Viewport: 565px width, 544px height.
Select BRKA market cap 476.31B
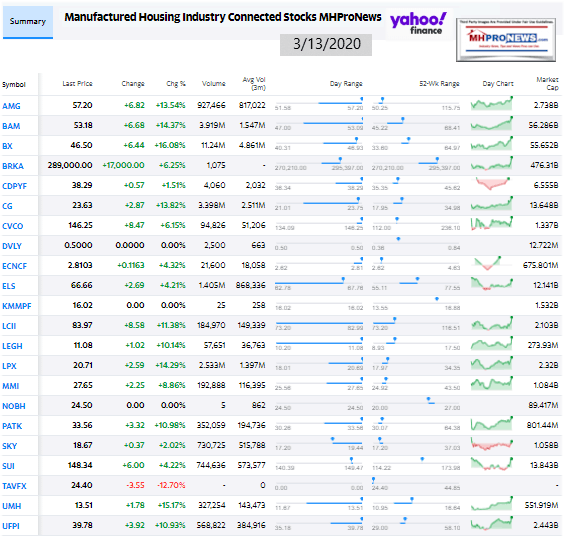tap(544, 165)
